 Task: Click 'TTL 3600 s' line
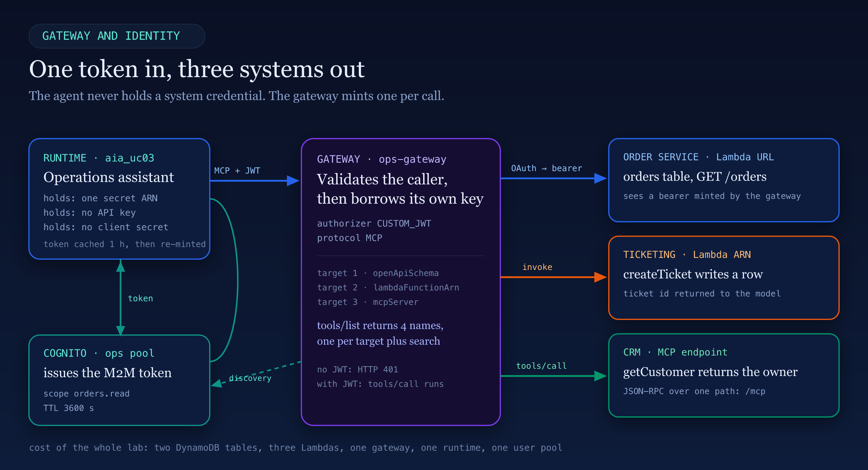pyautogui.click(x=69, y=408)
